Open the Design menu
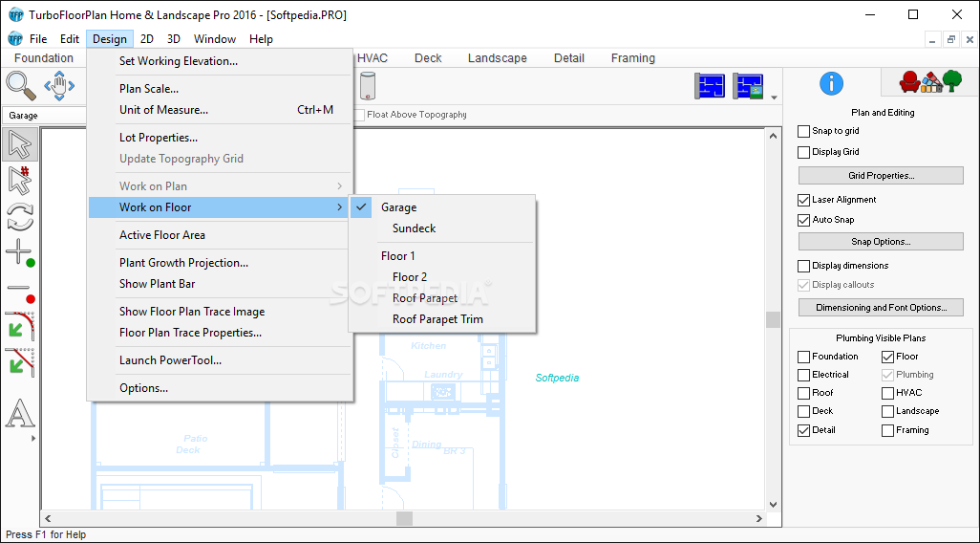 click(110, 39)
